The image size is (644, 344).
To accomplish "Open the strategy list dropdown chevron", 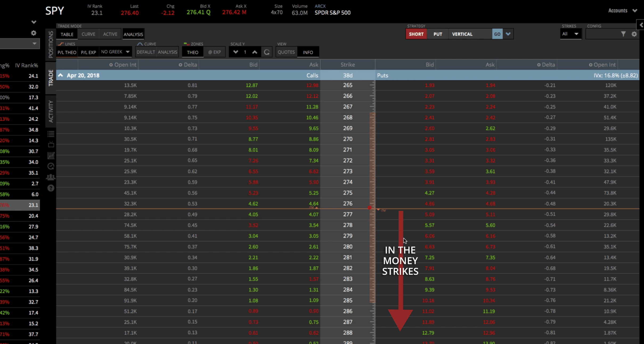I will [508, 34].
